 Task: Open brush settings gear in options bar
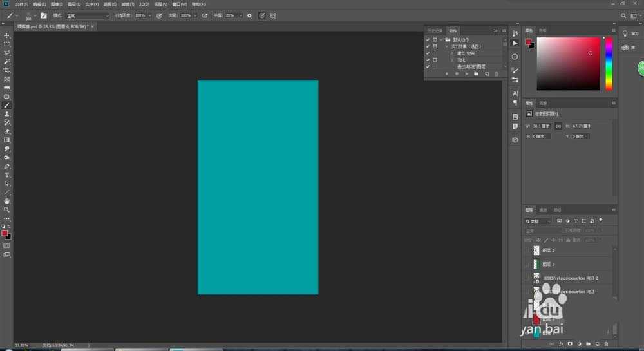[250, 15]
